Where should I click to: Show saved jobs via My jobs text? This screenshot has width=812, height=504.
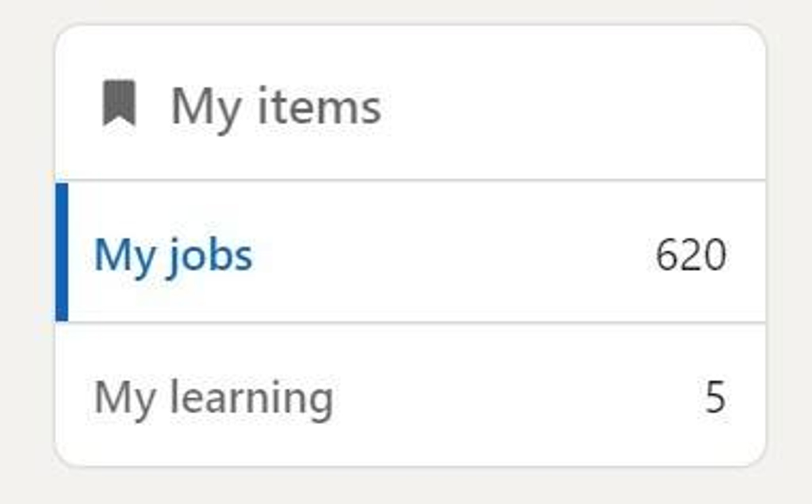pyautogui.click(x=173, y=255)
